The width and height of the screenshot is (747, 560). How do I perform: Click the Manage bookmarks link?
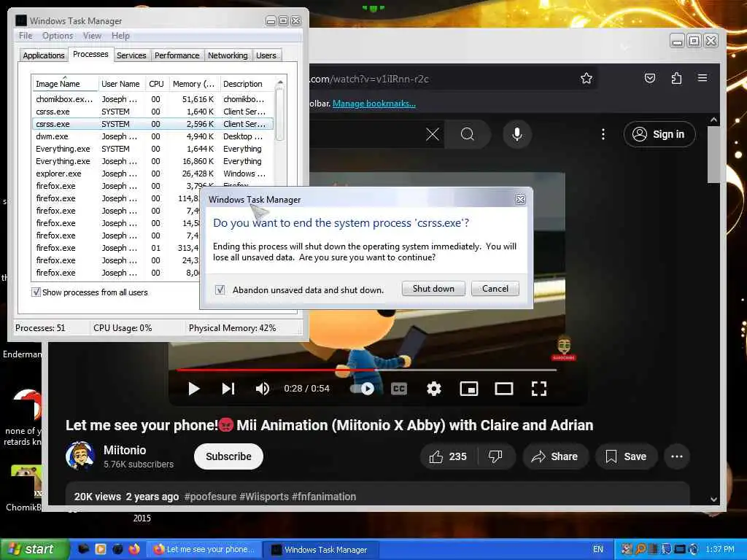pyautogui.click(x=374, y=104)
